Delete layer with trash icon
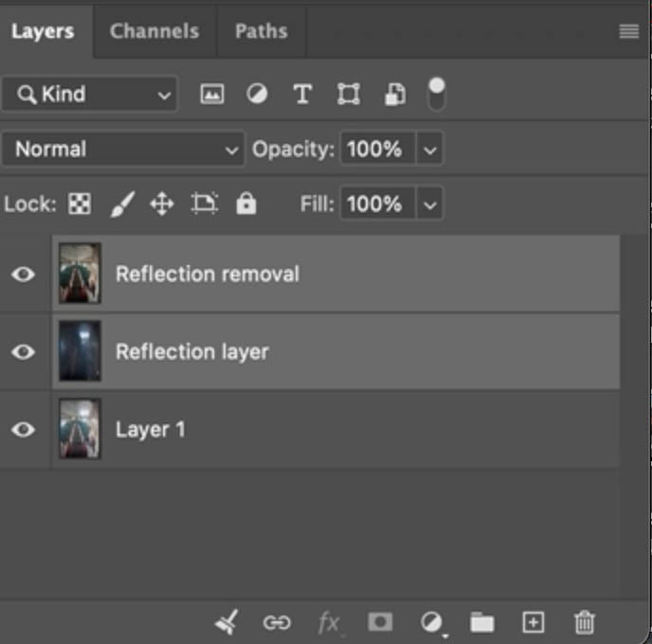The width and height of the screenshot is (652, 644). (584, 622)
